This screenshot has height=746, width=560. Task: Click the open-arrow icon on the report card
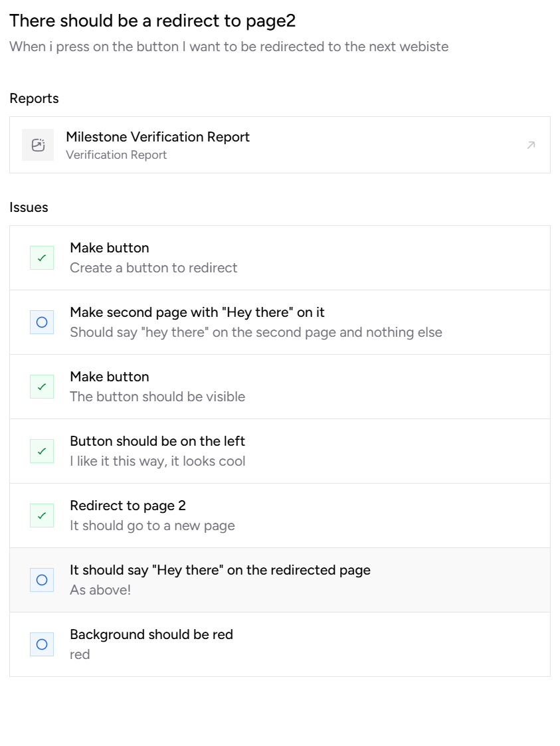click(x=531, y=145)
